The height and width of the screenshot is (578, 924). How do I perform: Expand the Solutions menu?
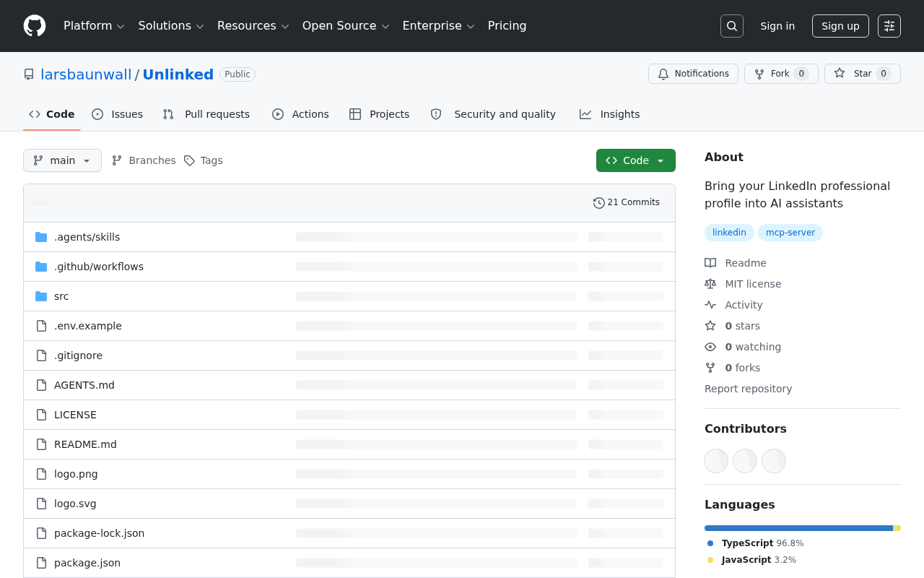(171, 26)
